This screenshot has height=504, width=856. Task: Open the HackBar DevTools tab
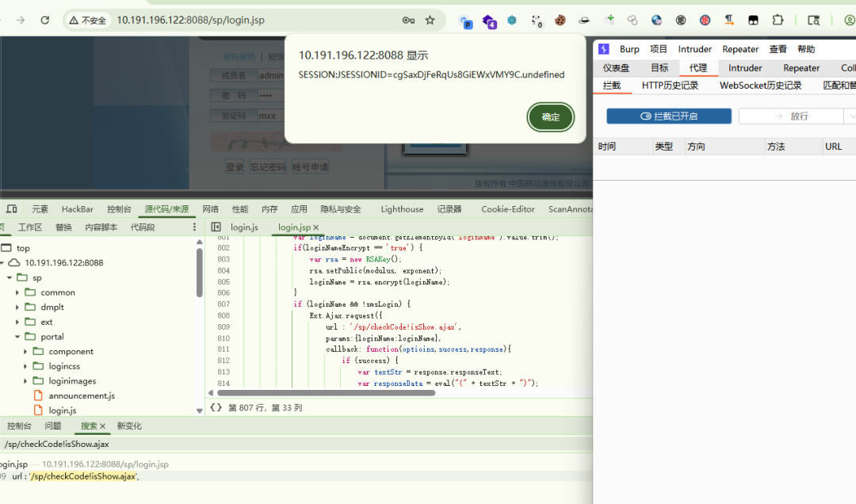click(x=78, y=209)
